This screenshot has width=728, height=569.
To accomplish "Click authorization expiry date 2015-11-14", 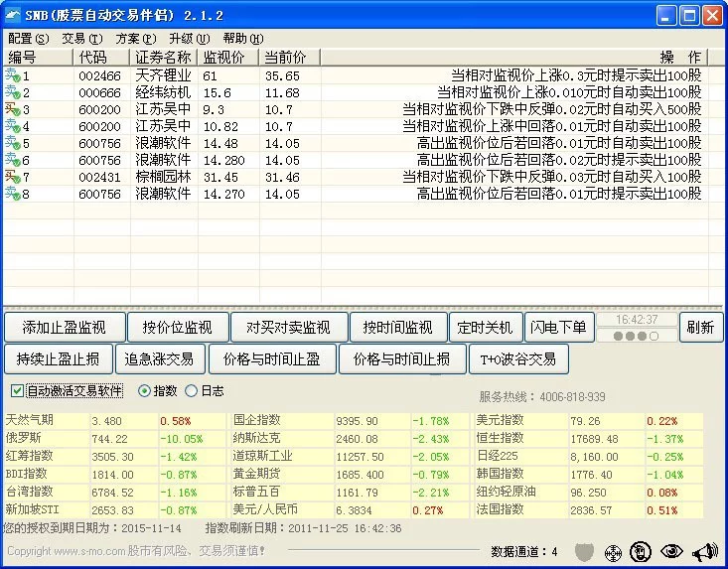I will point(151,528).
